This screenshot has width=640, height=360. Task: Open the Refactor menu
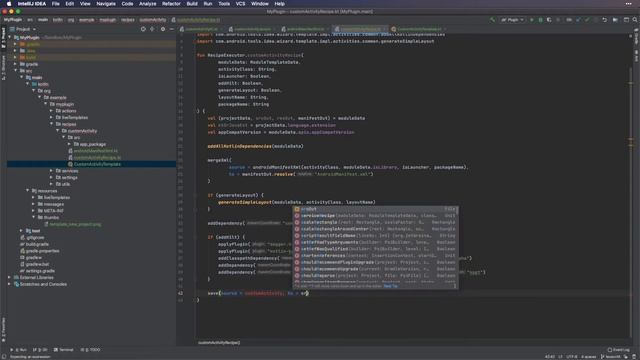point(171,4)
